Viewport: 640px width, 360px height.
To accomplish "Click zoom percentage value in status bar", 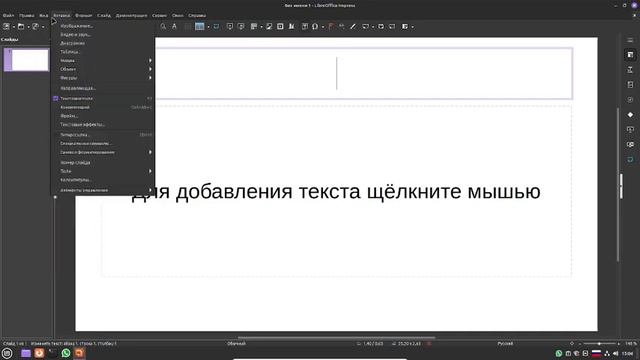I will click(631, 344).
